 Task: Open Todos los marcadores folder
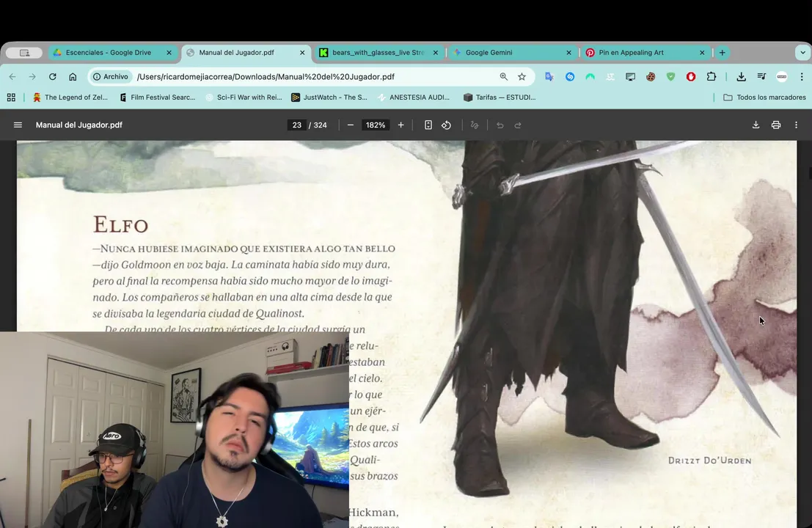pos(764,98)
